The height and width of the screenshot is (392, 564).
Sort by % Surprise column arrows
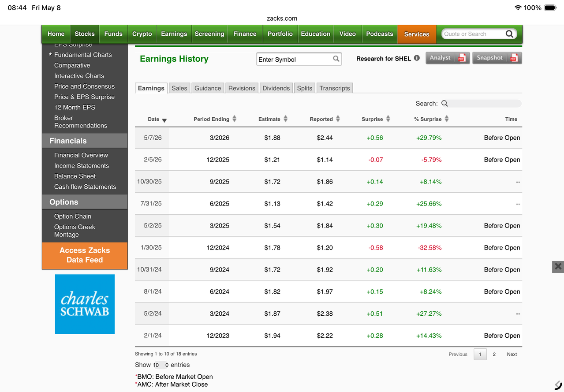[447, 119]
